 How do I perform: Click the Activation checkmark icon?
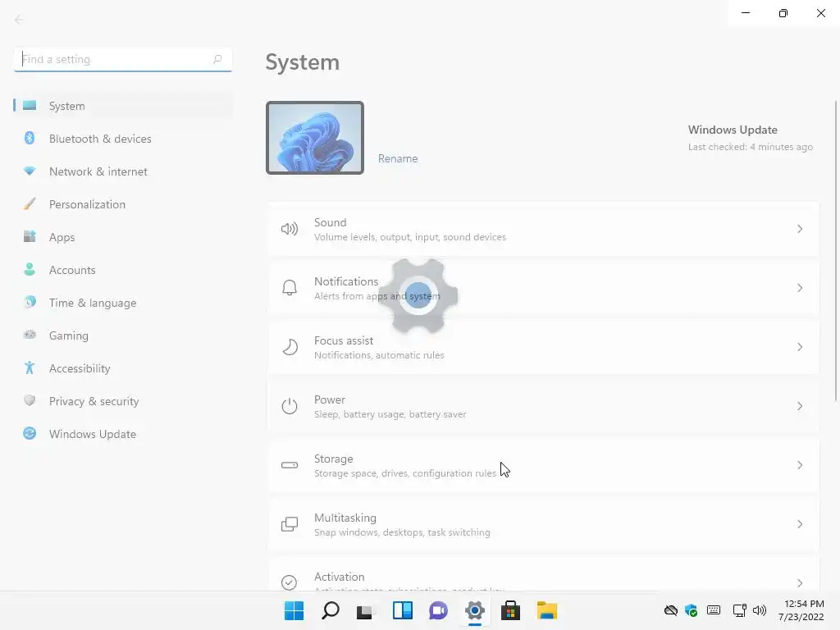290,582
